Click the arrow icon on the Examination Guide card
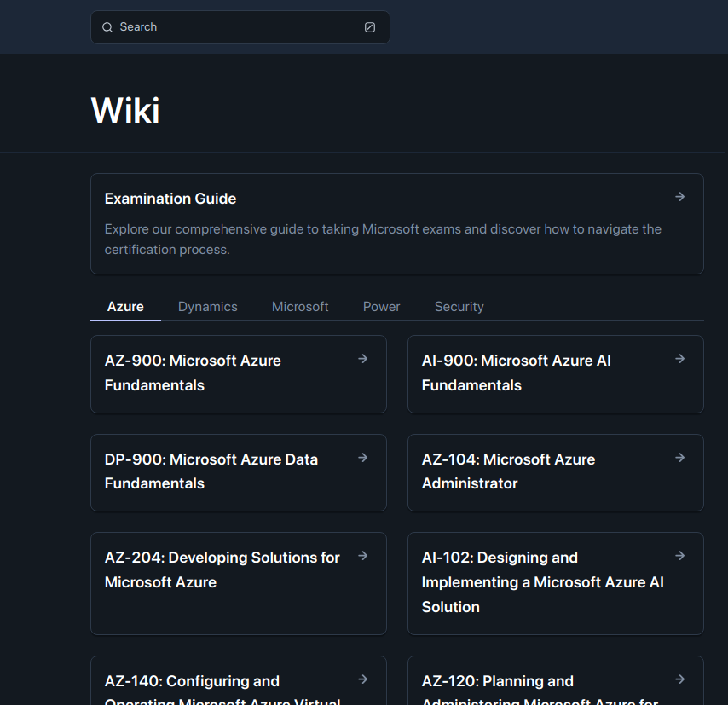Screen dimensions: 728x705 [679, 197]
